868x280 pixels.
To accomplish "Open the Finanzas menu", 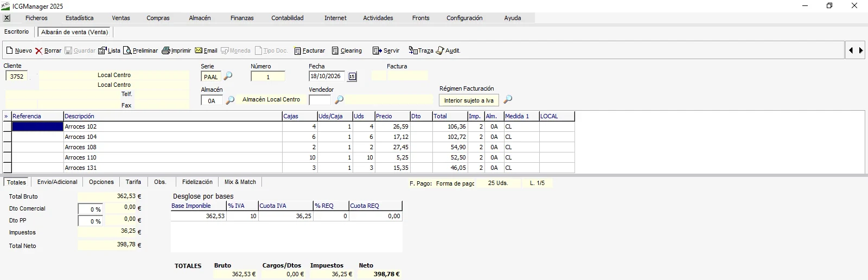I will coord(242,18).
